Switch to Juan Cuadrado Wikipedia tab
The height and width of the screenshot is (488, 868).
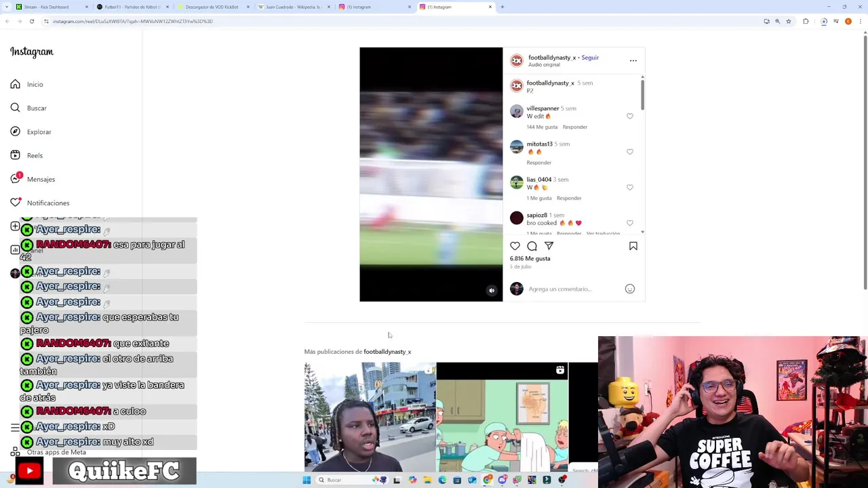pos(294,7)
